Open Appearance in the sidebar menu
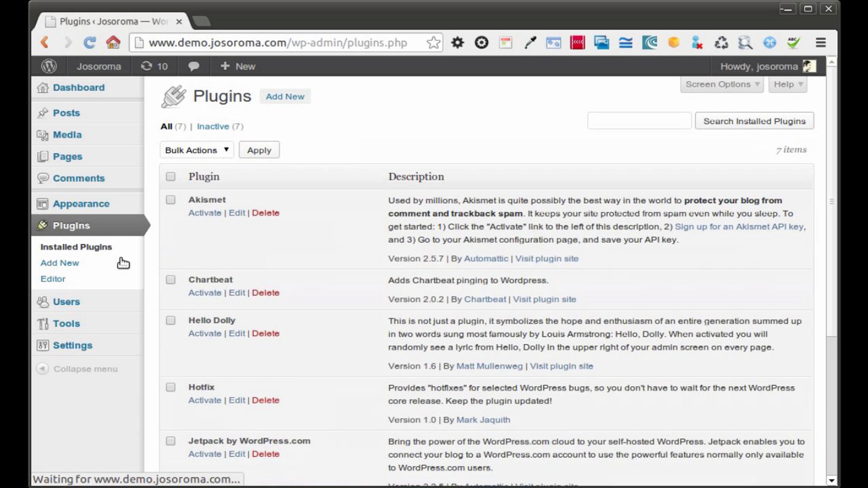Screen dimensions: 868x488 81,204
